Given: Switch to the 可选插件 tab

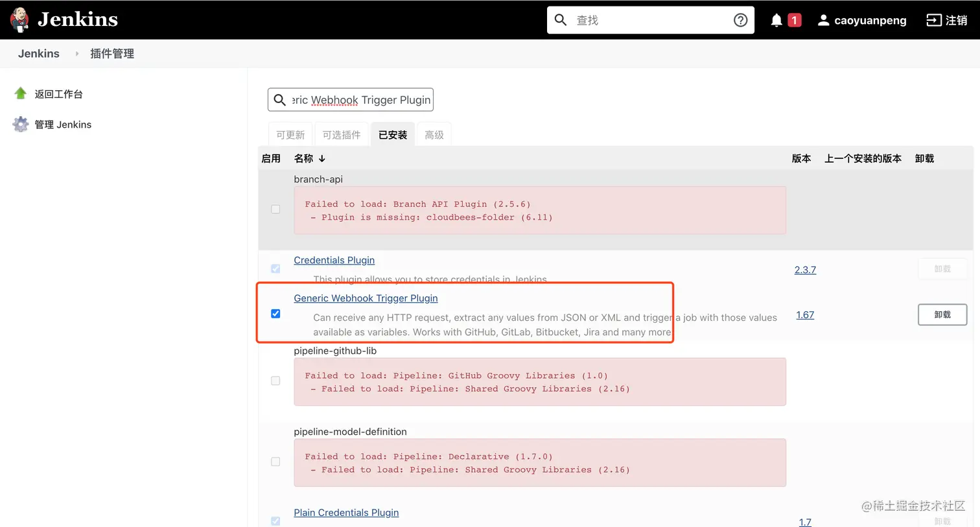Looking at the screenshot, I should [342, 135].
